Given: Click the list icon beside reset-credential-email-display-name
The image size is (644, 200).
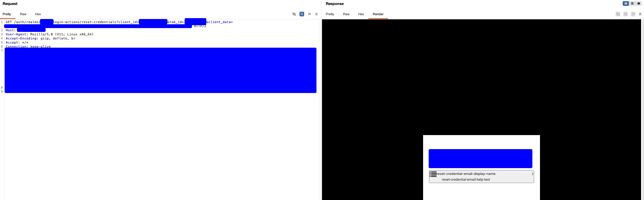Looking at the screenshot, I should [433, 174].
